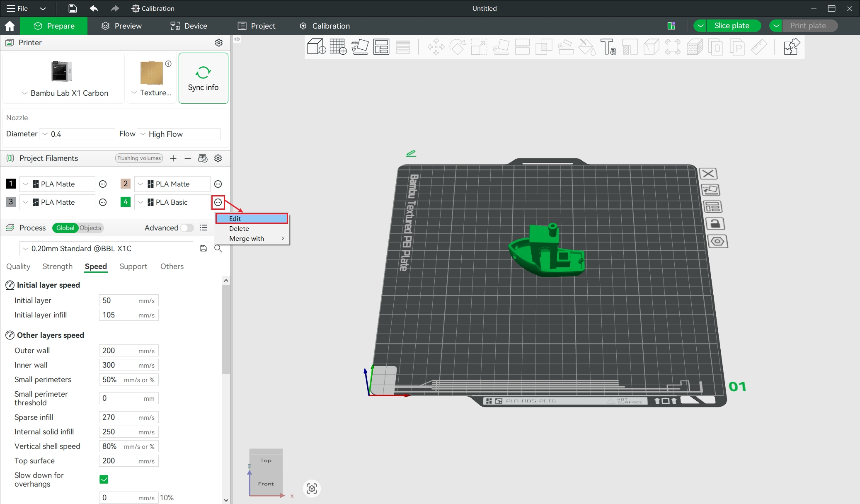860x504 pixels.
Task: Choose Edit in the filament context menu
Action: [252, 218]
